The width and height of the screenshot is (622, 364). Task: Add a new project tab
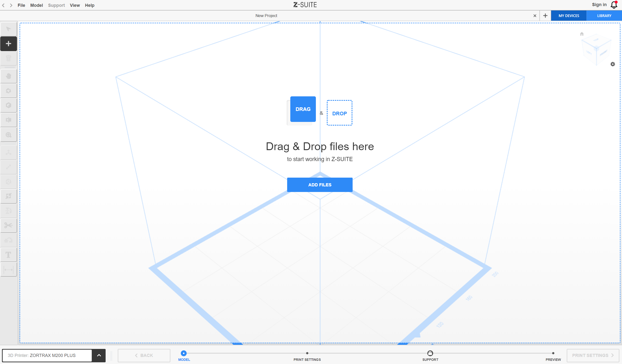pos(545,16)
